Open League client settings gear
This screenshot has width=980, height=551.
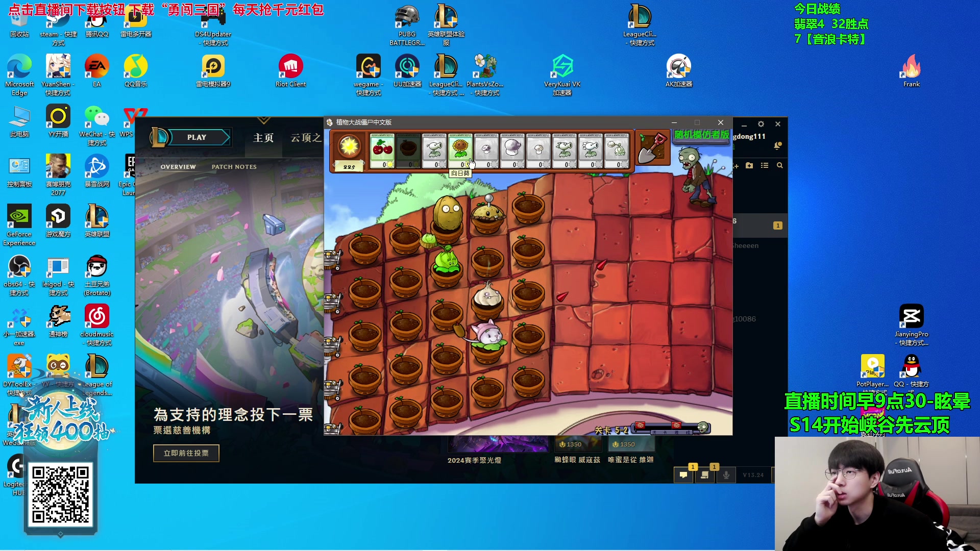pos(761,124)
